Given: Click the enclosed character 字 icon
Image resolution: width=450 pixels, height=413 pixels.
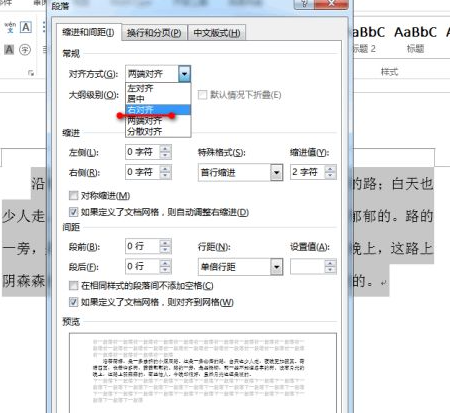Looking at the screenshot, I should (x=25, y=50).
